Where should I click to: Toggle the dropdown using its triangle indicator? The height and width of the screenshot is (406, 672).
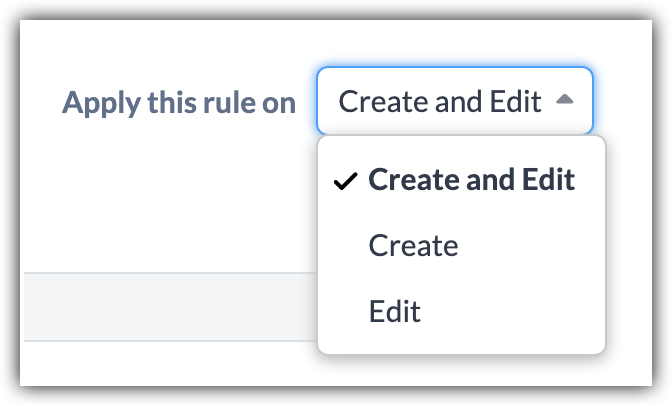(564, 101)
